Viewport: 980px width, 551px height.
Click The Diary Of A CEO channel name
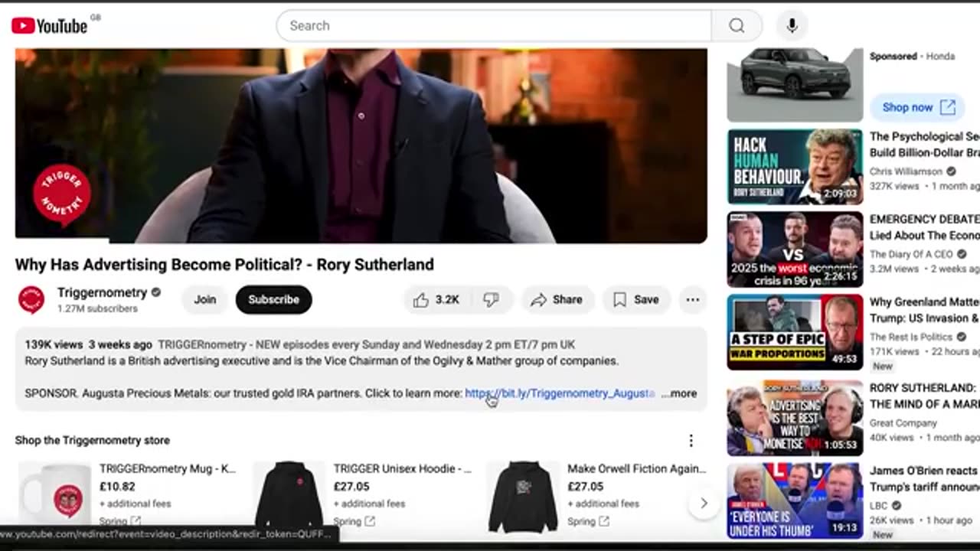pyautogui.click(x=911, y=254)
